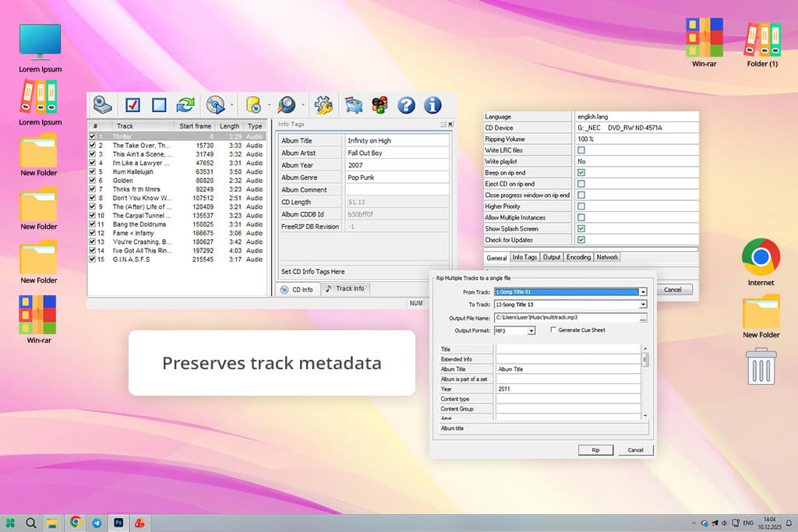Switch to the Info Tags settings tab
This screenshot has width=798, height=532.
(524, 257)
